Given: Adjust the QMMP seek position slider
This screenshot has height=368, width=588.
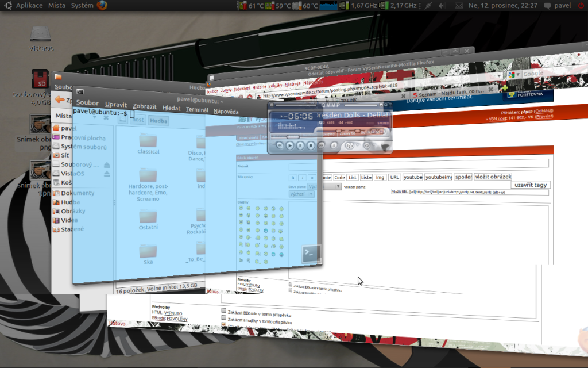Looking at the screenshot, I should [x=293, y=137].
